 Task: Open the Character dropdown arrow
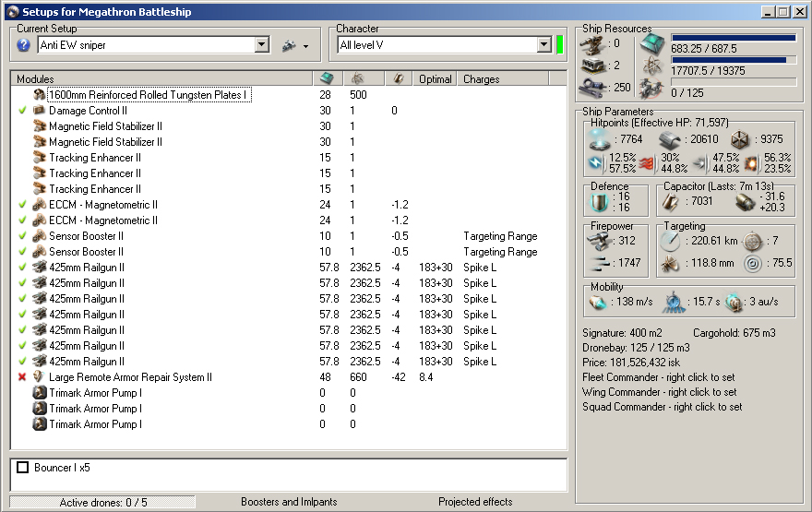coord(543,45)
